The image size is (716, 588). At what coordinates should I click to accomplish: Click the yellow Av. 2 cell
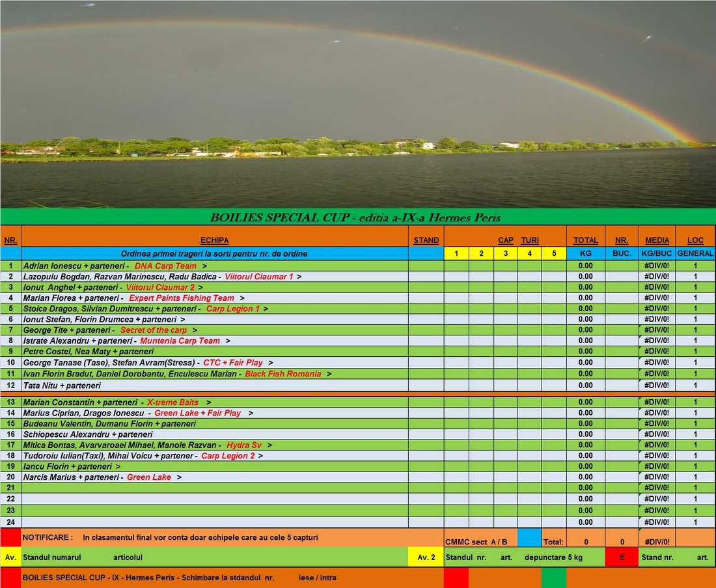point(426,557)
